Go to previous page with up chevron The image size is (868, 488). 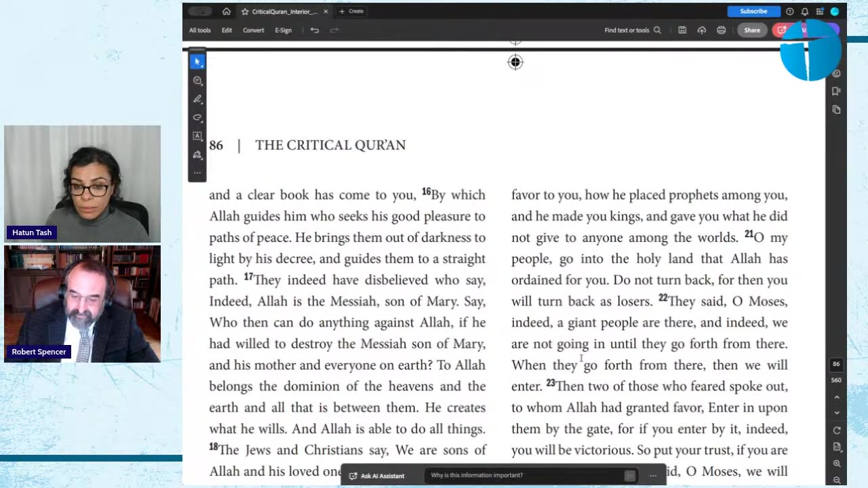click(x=836, y=398)
